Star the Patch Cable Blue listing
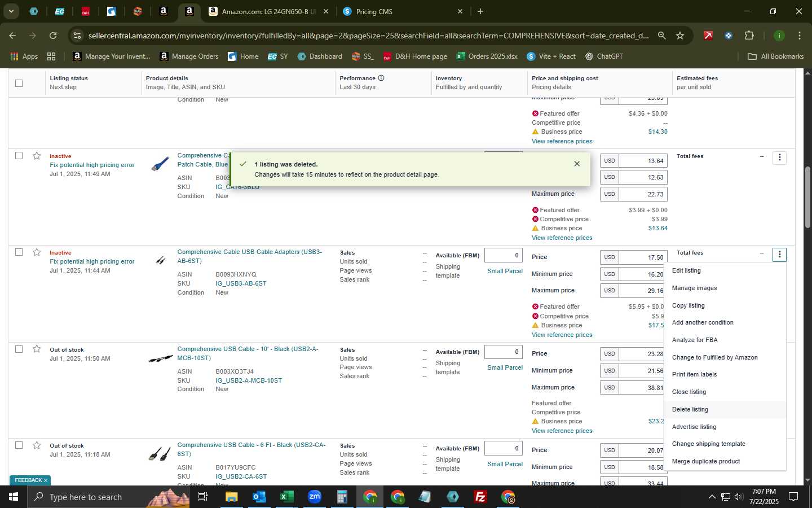Screen dimensions: 812x508 (x=37, y=156)
